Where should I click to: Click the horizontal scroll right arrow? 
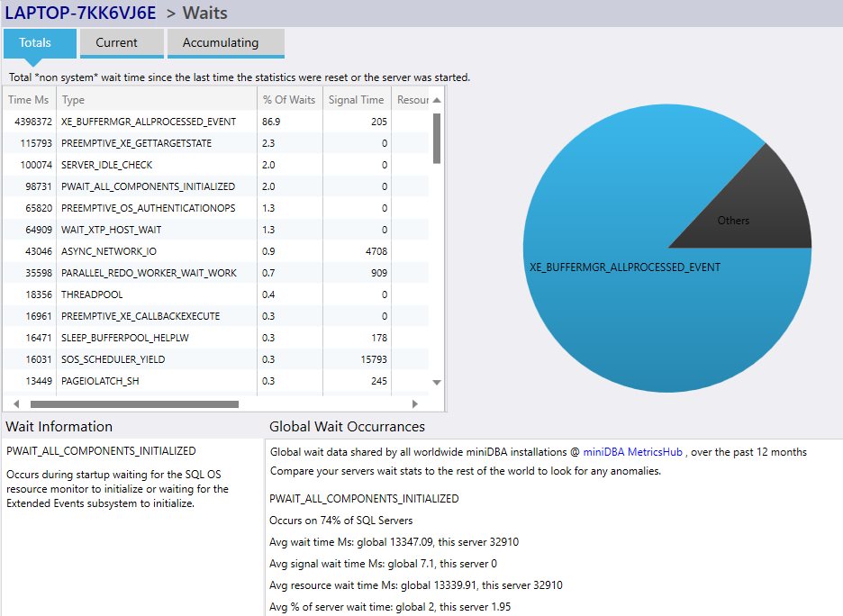414,403
